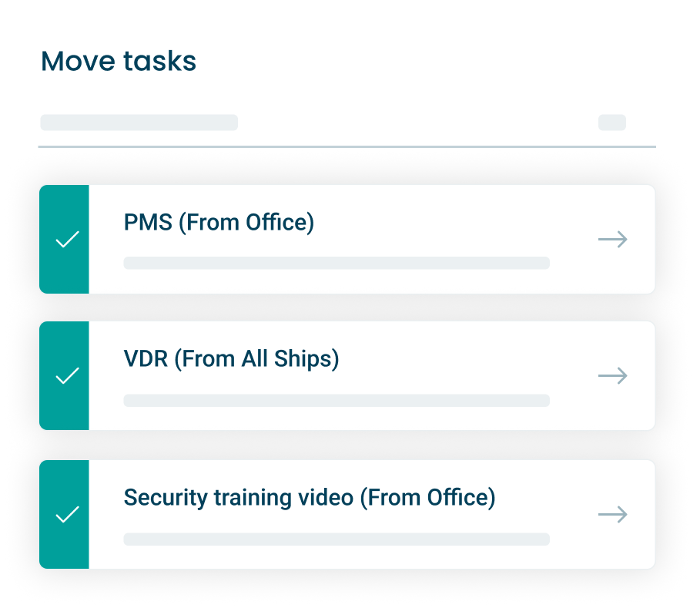
Task: Toggle the VDR (From All Ships) checkbox
Action: (68, 377)
